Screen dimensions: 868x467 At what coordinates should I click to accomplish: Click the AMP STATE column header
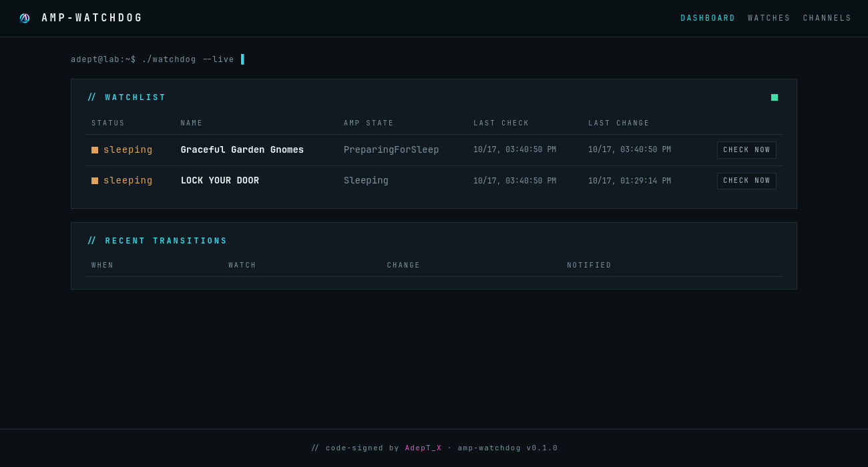click(x=369, y=123)
